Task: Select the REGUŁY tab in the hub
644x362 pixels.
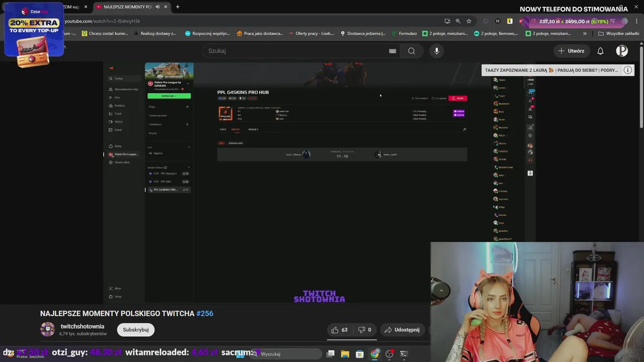Action: (x=253, y=129)
